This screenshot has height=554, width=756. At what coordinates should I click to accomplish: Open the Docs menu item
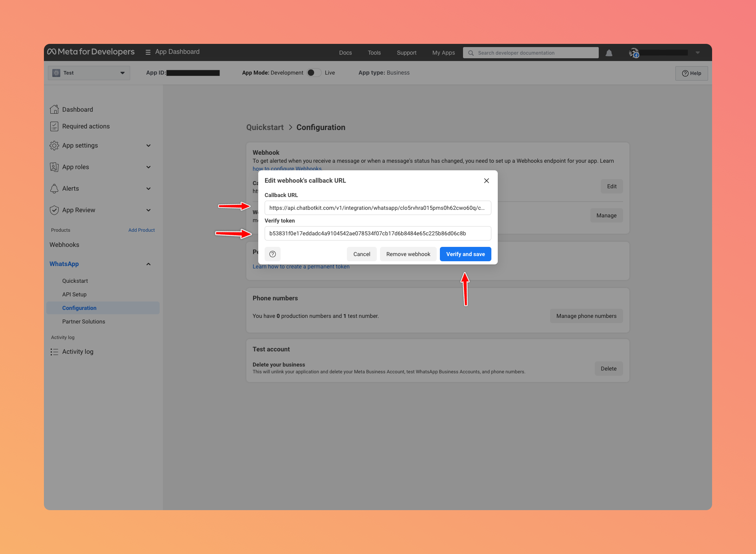pyautogui.click(x=345, y=53)
